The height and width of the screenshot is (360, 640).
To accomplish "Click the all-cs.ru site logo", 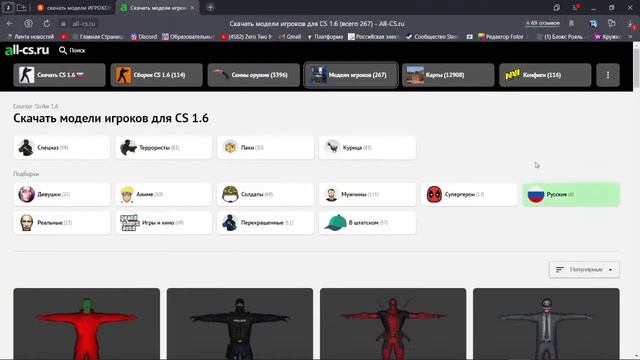I will [27, 50].
